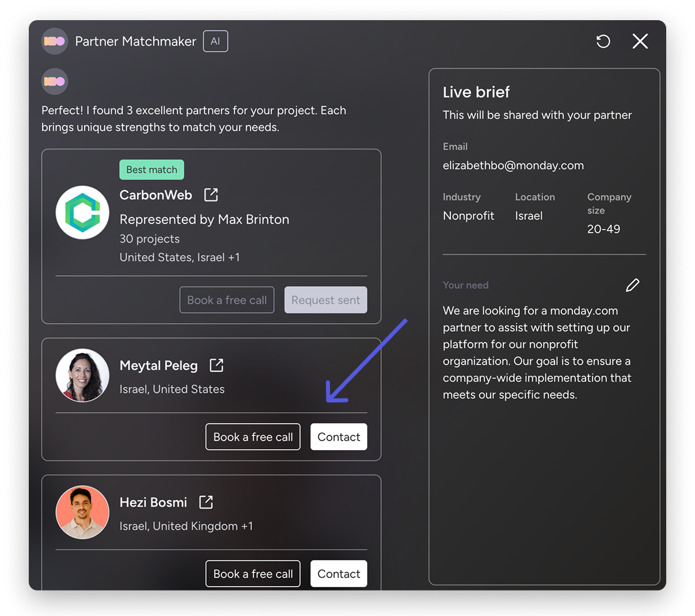The height and width of the screenshot is (616, 695).
Task: Click the assistant avatar above the message
Action: (x=55, y=82)
